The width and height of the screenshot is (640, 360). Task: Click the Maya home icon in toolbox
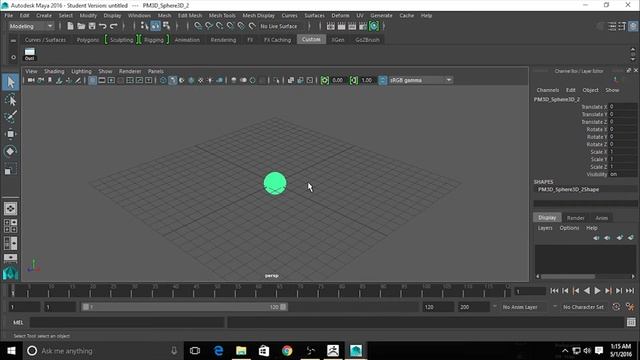pos(10,273)
